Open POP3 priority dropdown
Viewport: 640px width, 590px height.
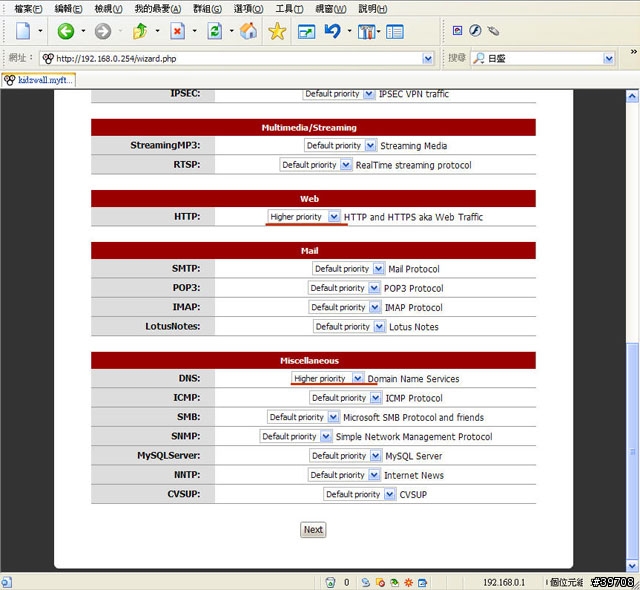(x=344, y=288)
